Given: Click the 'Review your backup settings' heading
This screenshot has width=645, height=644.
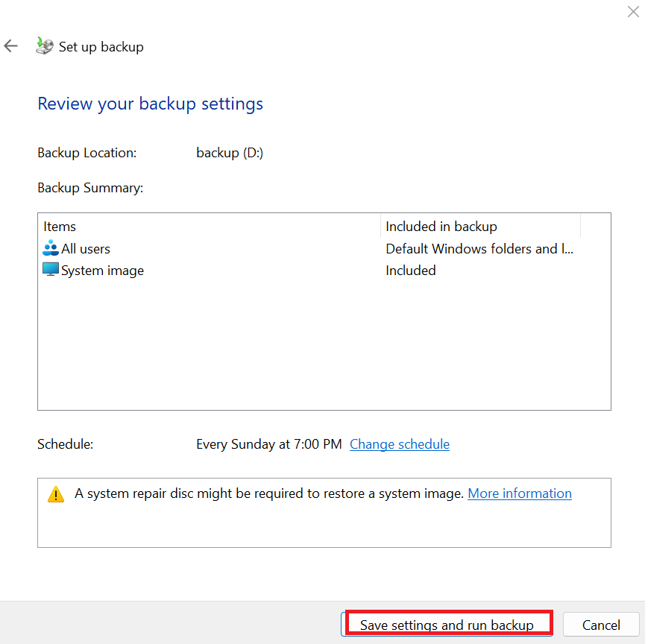Looking at the screenshot, I should [x=150, y=104].
